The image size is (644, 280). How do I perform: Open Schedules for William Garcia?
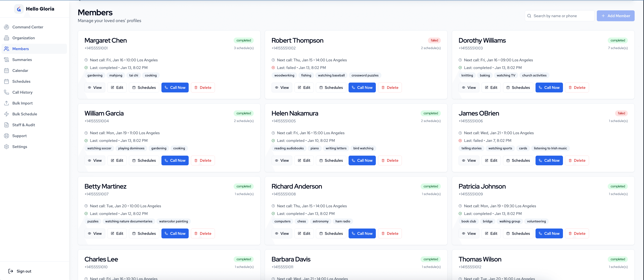pos(144,160)
